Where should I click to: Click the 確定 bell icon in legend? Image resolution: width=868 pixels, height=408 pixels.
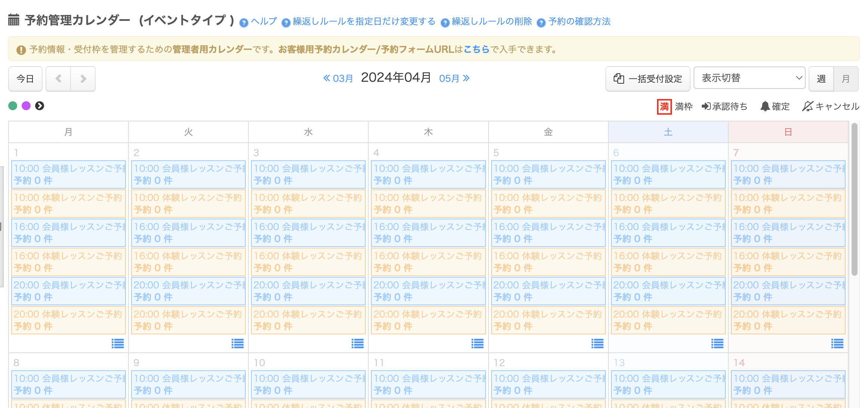click(765, 106)
